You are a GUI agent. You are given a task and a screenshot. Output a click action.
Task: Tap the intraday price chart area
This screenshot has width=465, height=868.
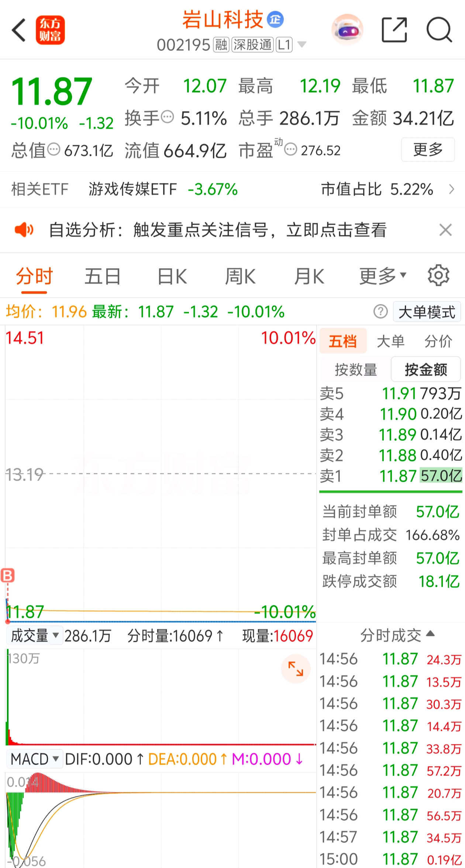[x=161, y=474]
